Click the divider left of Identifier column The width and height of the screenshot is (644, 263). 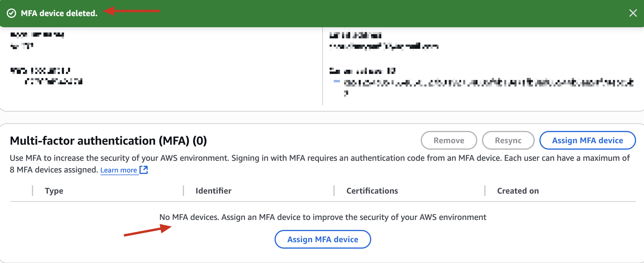[183, 191]
